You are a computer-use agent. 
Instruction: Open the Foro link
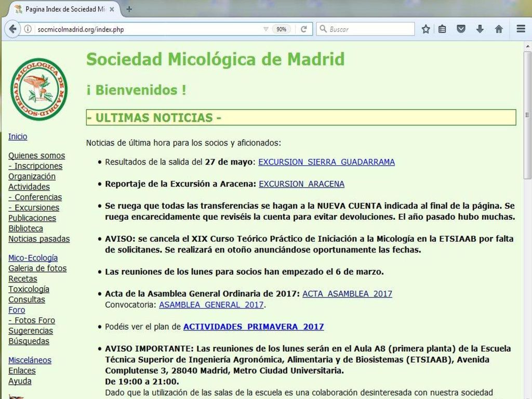[17, 310]
